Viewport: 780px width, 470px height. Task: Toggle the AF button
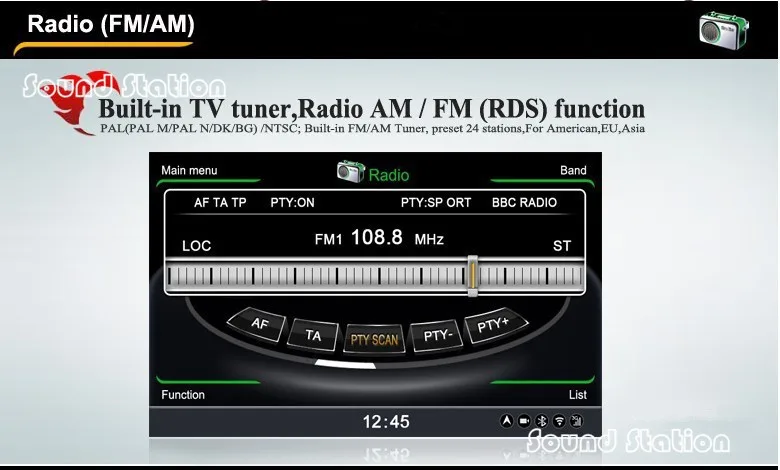tap(258, 324)
